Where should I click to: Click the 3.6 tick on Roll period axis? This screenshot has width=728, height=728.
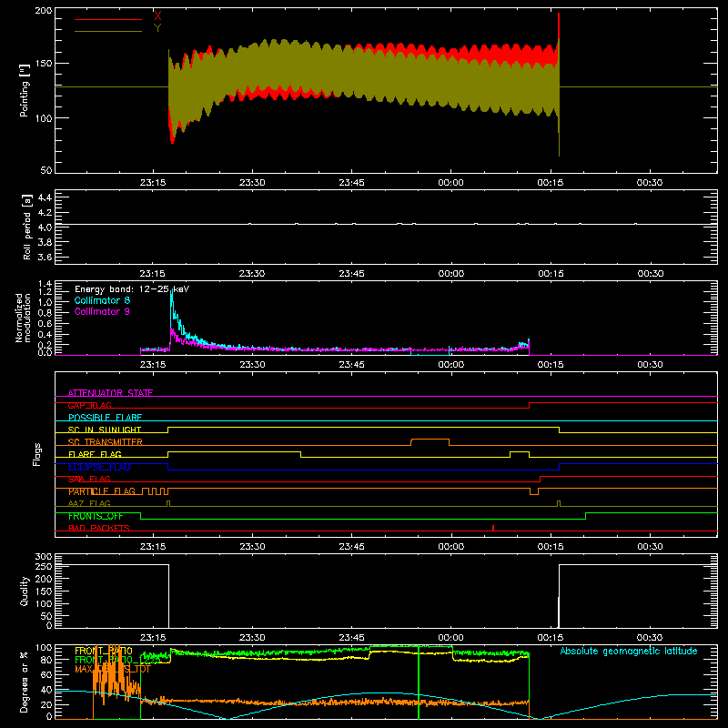(x=45, y=257)
